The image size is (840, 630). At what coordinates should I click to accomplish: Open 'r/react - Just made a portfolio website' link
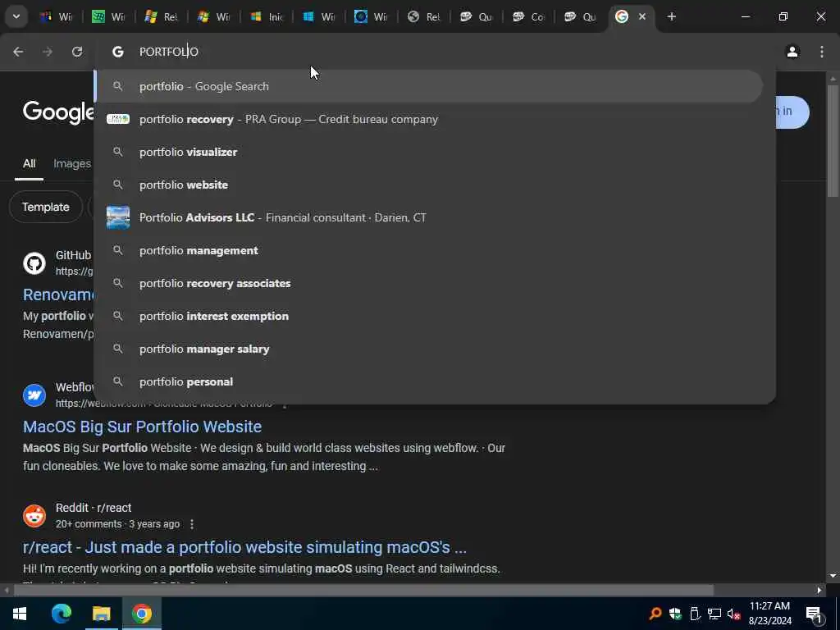244,547
